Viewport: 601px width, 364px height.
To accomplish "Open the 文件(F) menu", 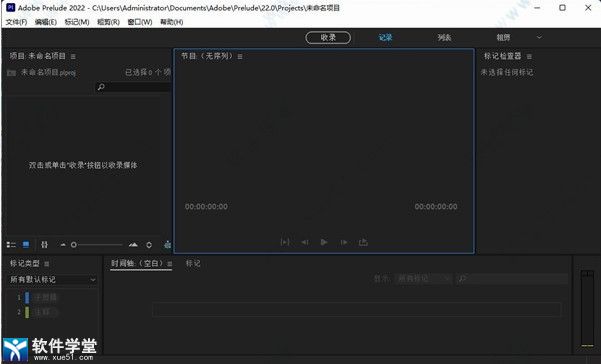I will 16,22.
